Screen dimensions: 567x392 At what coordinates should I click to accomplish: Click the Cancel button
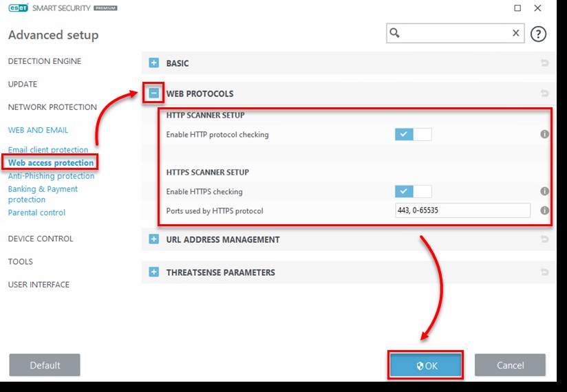point(510,365)
